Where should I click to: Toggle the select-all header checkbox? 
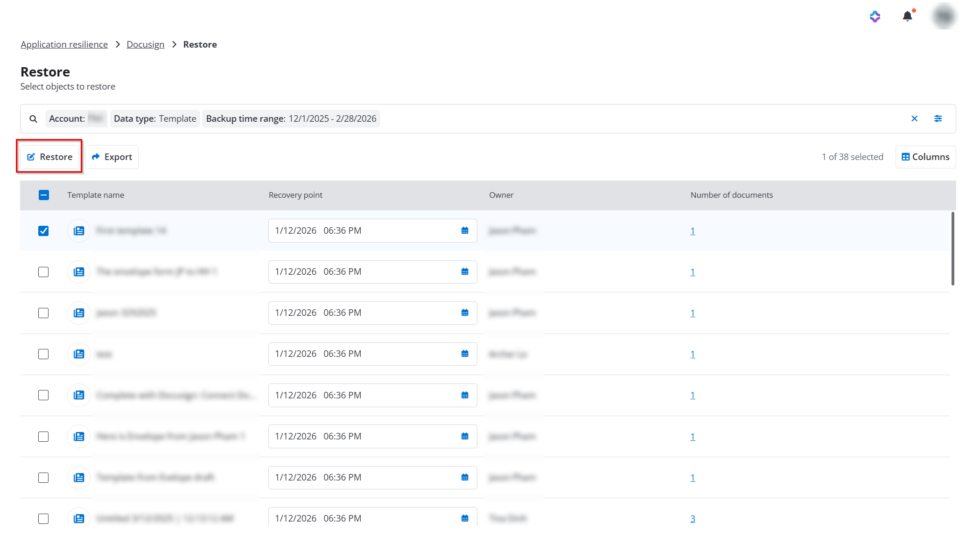(x=43, y=195)
